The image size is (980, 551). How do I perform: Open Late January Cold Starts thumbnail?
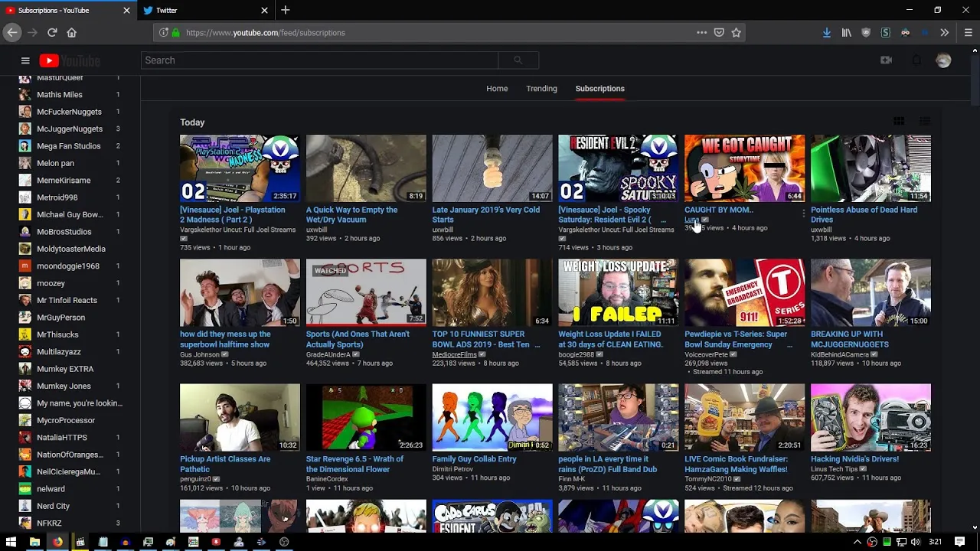click(492, 168)
